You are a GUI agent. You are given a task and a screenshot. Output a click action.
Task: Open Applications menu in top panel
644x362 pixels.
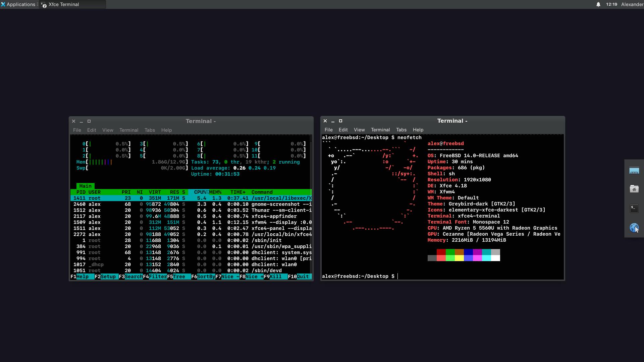18,4
